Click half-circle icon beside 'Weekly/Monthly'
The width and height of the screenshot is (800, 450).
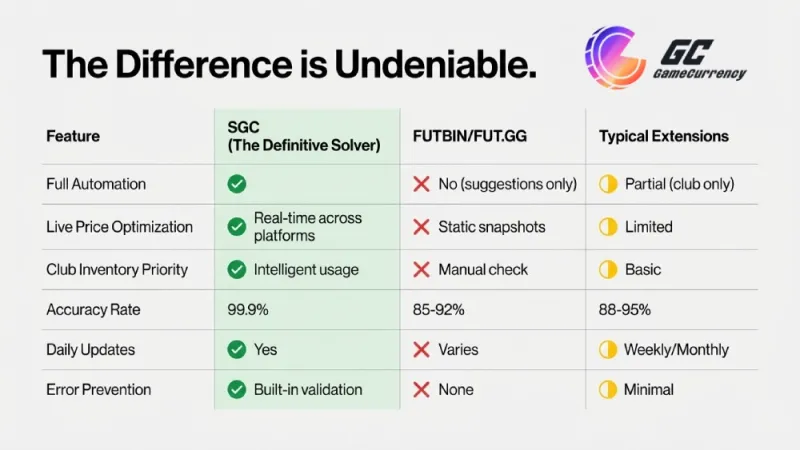pos(607,350)
